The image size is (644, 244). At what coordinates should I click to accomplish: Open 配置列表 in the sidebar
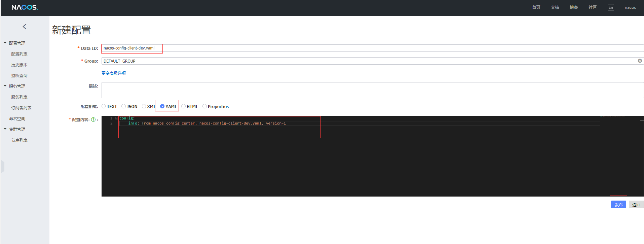coord(20,54)
